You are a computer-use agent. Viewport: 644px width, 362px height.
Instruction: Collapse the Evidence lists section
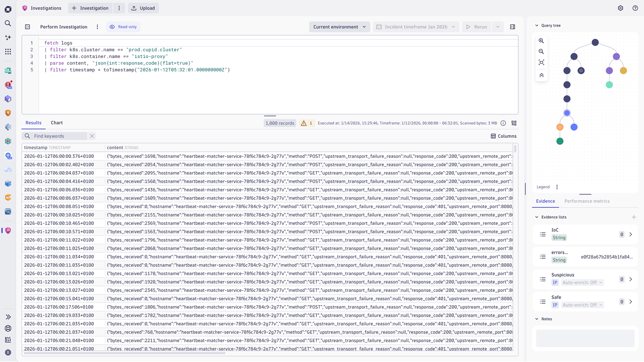(x=537, y=217)
